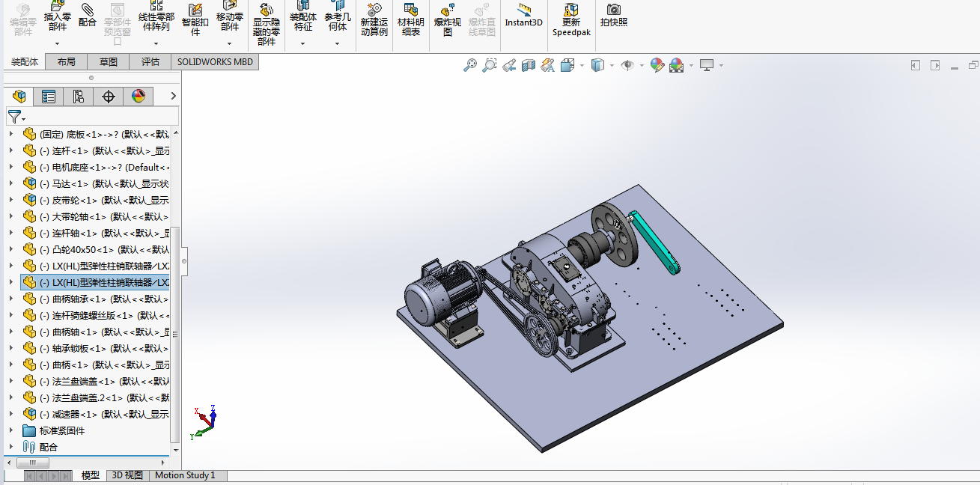
Task: Switch to the 草图 ribbon tab
Action: (x=109, y=62)
